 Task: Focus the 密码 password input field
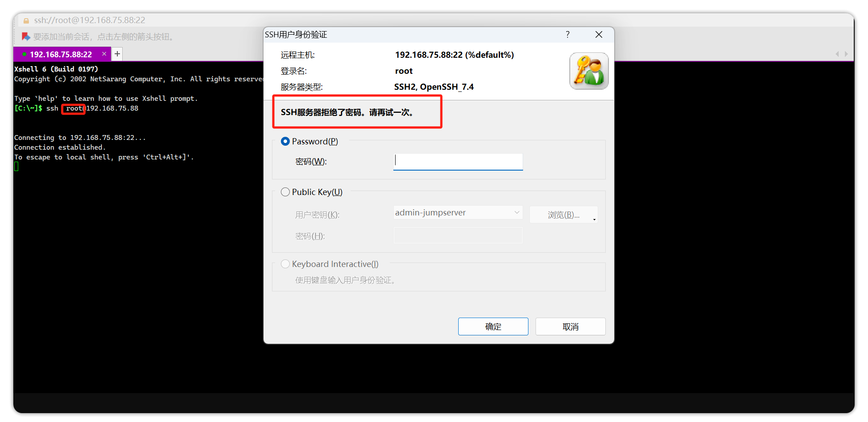coord(458,162)
